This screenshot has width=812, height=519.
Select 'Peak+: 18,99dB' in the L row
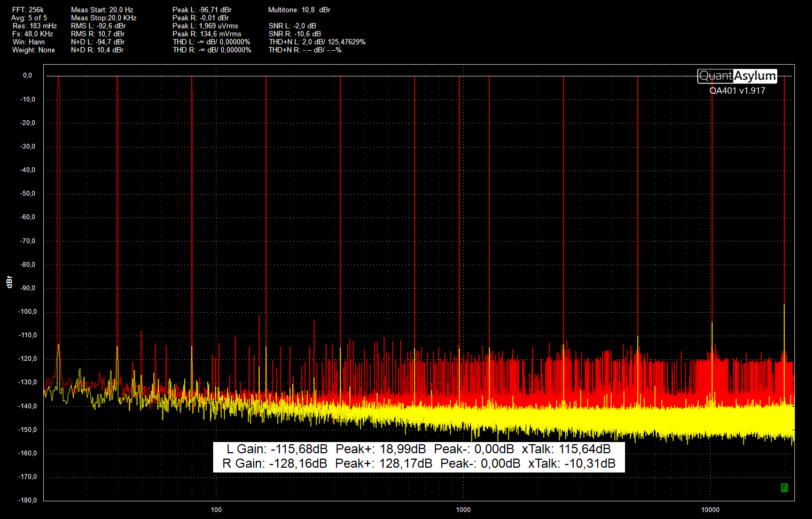(381, 449)
